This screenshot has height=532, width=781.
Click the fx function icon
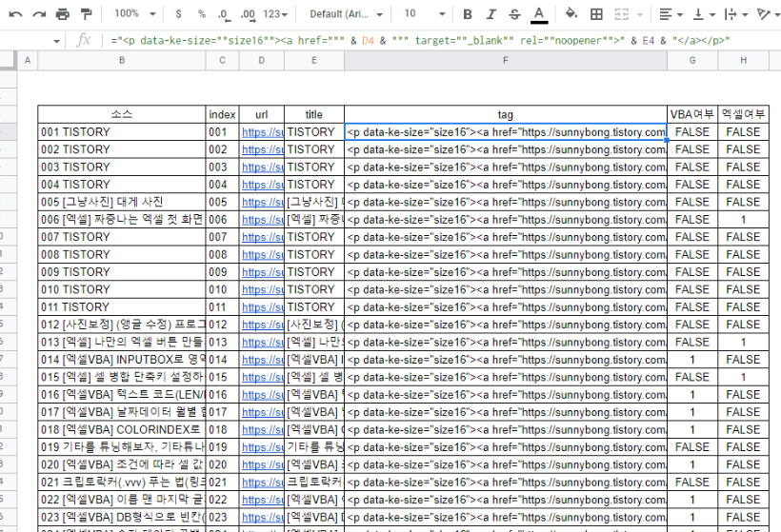coord(83,40)
